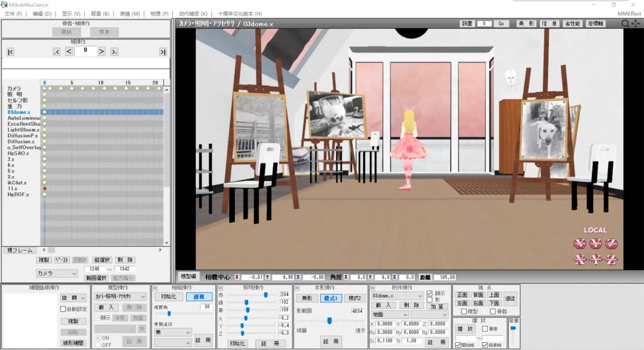Open the empty dropdown beside 地面
Viewport: 644px width, 350px height.
pos(430,315)
